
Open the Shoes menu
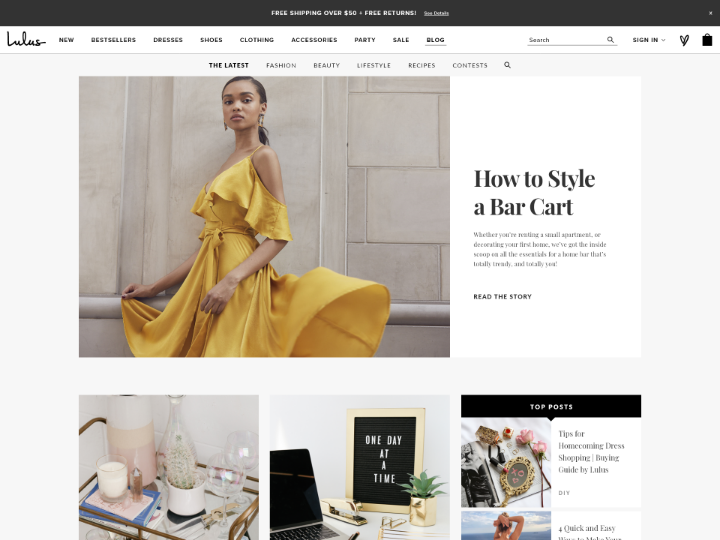coord(211,40)
